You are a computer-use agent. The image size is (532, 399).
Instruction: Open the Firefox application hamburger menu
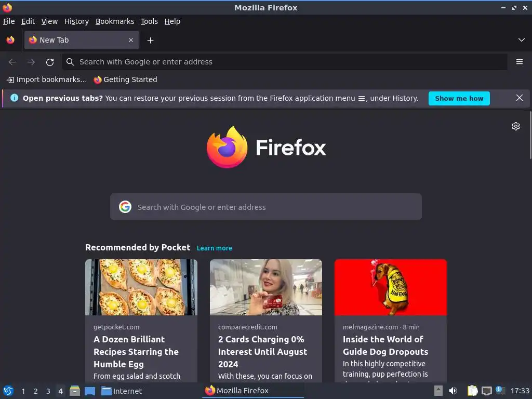[x=519, y=62]
